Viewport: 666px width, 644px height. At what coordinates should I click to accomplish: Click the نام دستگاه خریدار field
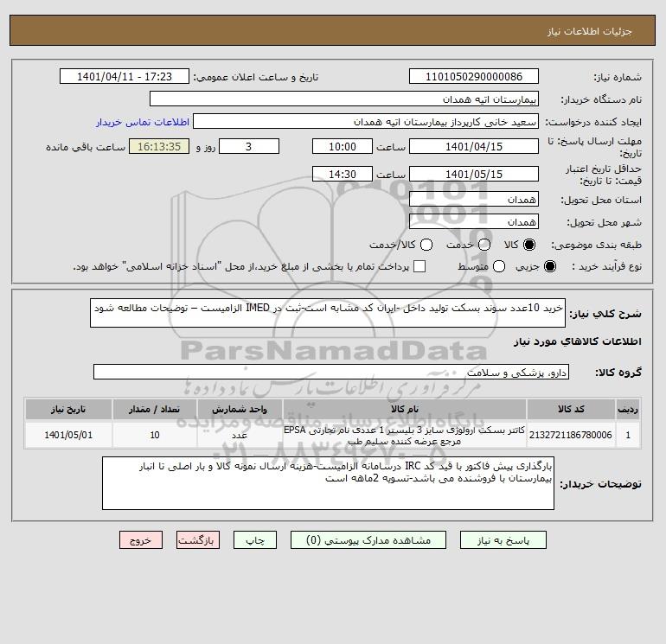[344, 99]
